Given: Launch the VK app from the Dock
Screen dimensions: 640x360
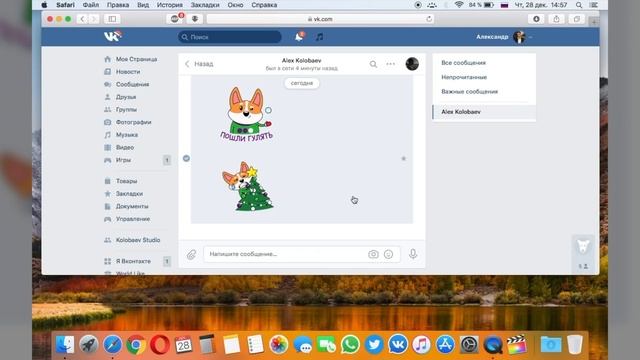Looking at the screenshot, I should pyautogui.click(x=398, y=345).
